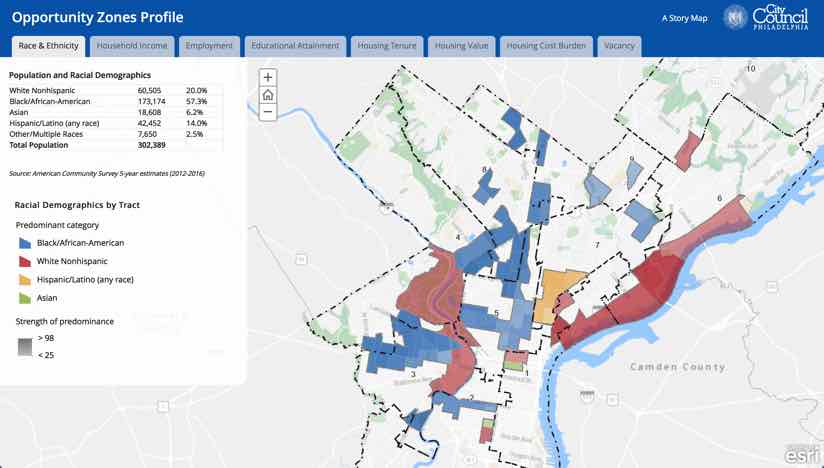Click the Predominant category legend label
The image size is (824, 468).
pyautogui.click(x=57, y=225)
